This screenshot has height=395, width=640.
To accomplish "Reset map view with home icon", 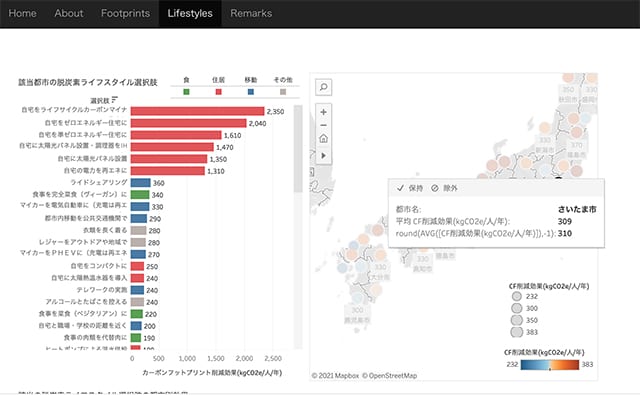I will click(324, 138).
